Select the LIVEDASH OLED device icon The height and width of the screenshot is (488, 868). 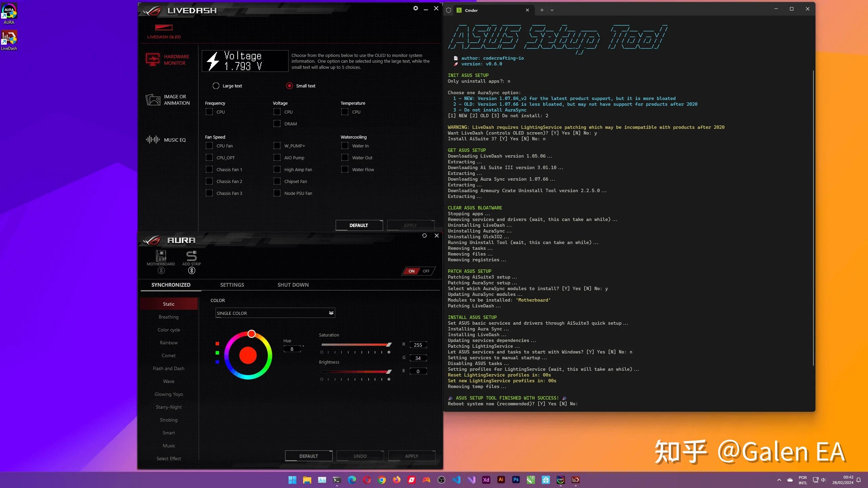pyautogui.click(x=164, y=31)
